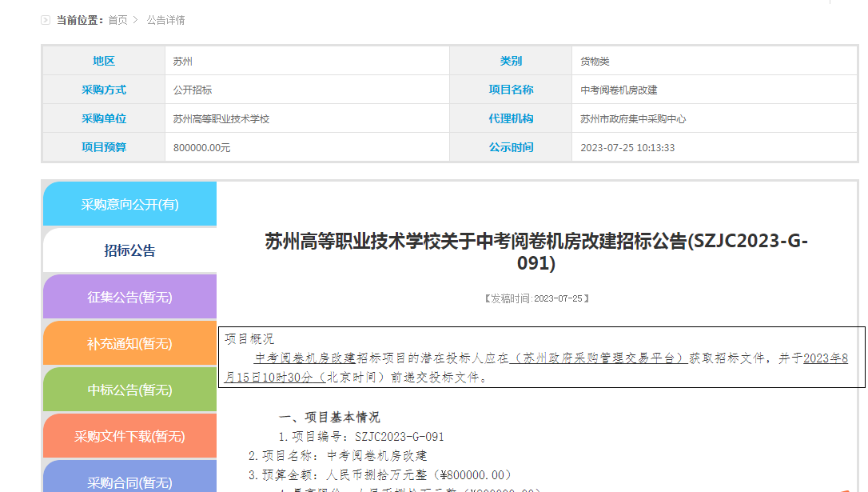
Task: Click the 项目预算 header cell
Action: pos(104,147)
